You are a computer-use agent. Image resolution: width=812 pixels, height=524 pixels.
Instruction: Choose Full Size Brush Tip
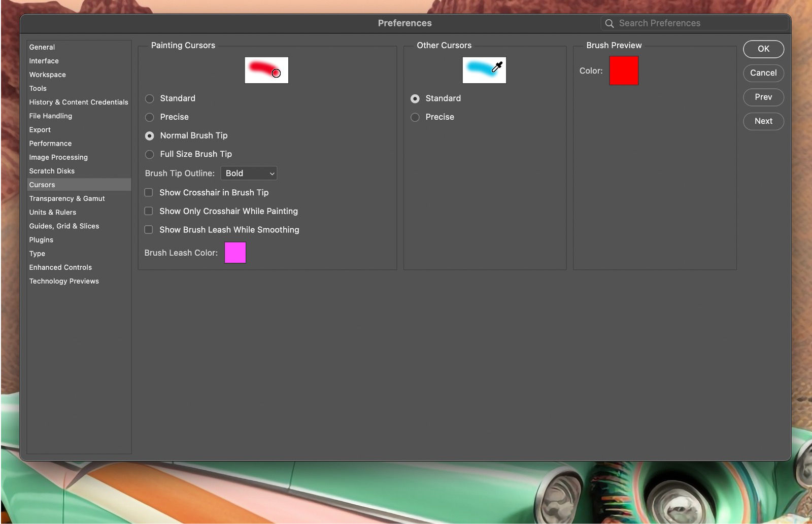pos(150,154)
